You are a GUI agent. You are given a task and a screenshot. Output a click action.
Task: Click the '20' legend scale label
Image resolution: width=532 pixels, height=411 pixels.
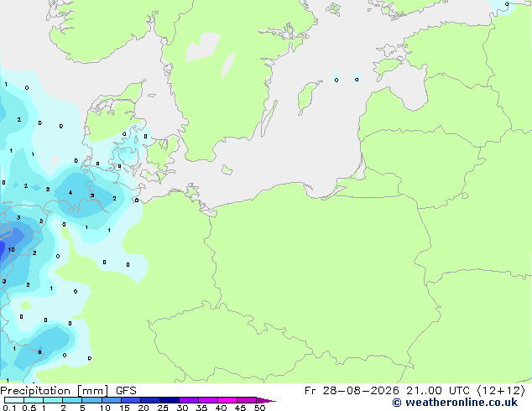tap(143, 408)
